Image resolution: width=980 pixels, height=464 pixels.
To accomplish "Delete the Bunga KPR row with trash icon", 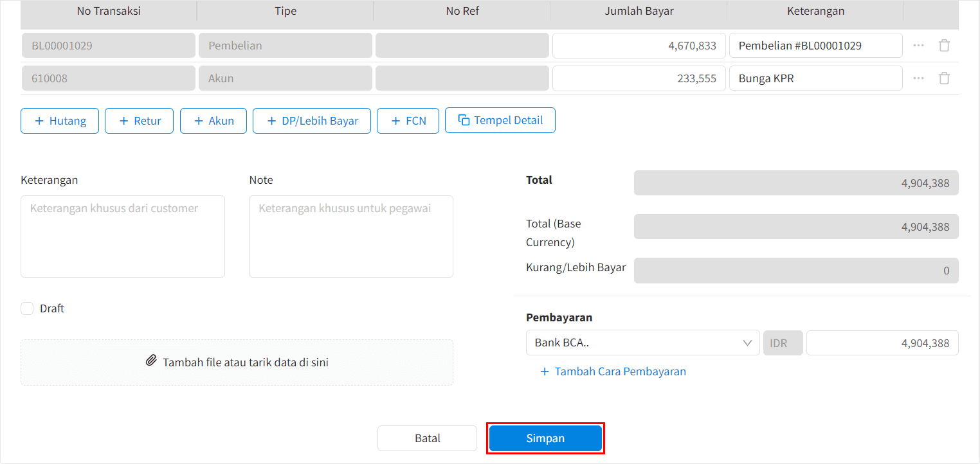I will 944,78.
